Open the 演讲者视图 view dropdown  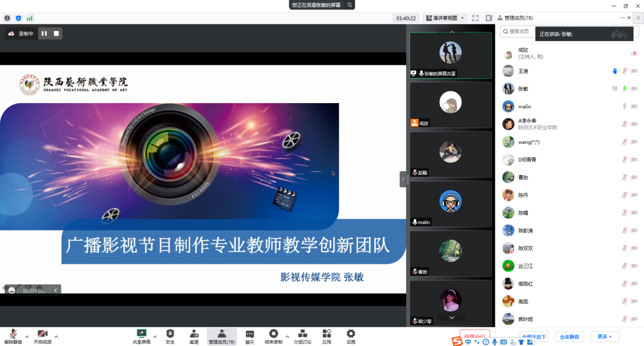click(445, 18)
